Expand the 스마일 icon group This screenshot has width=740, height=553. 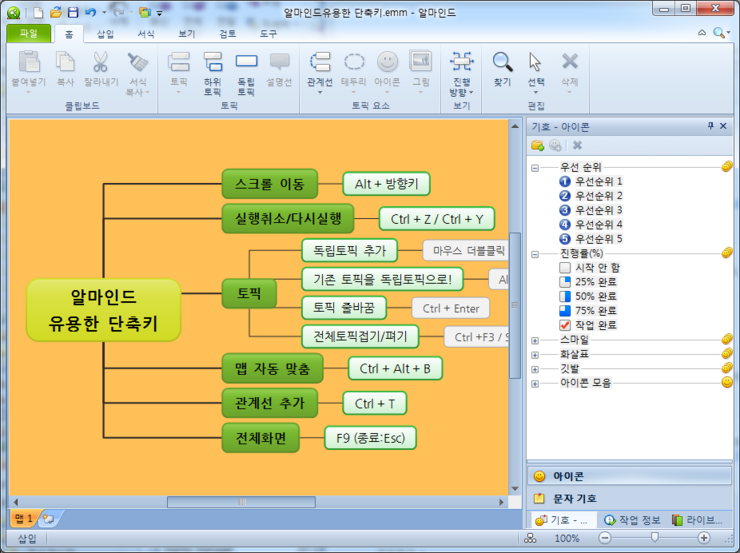click(x=535, y=340)
